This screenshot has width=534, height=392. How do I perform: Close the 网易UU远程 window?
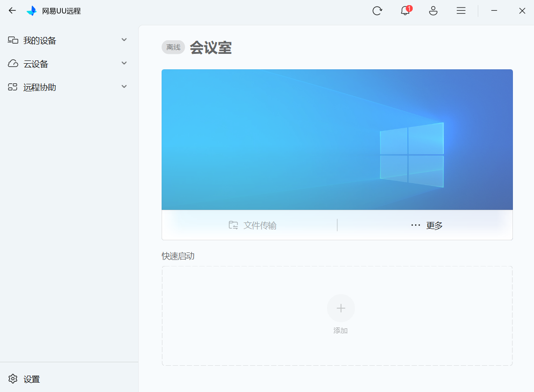click(522, 11)
